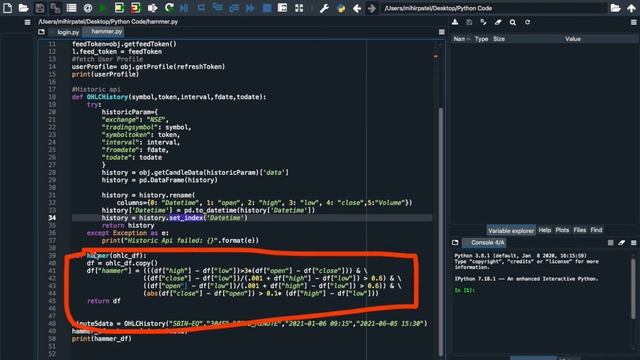Remove all variables with the eraser
The width and height of the screenshot is (640, 360).
(498, 22)
